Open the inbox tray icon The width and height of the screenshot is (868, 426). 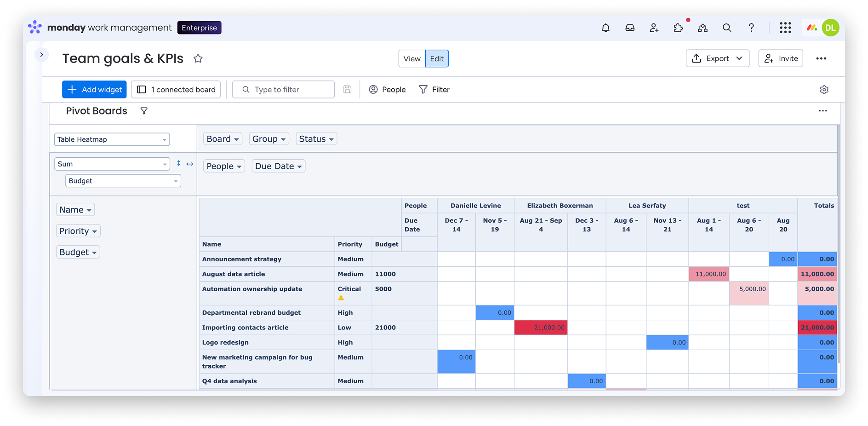[x=630, y=28]
